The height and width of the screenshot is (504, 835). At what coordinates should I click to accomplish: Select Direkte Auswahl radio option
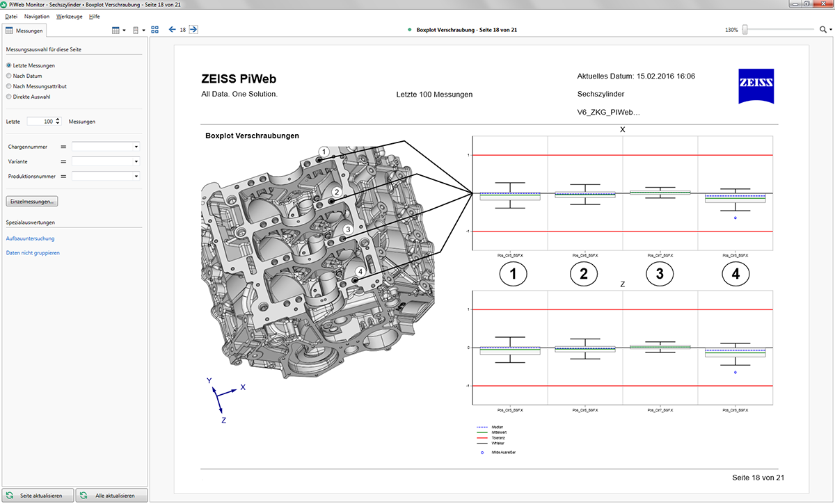coord(28,97)
